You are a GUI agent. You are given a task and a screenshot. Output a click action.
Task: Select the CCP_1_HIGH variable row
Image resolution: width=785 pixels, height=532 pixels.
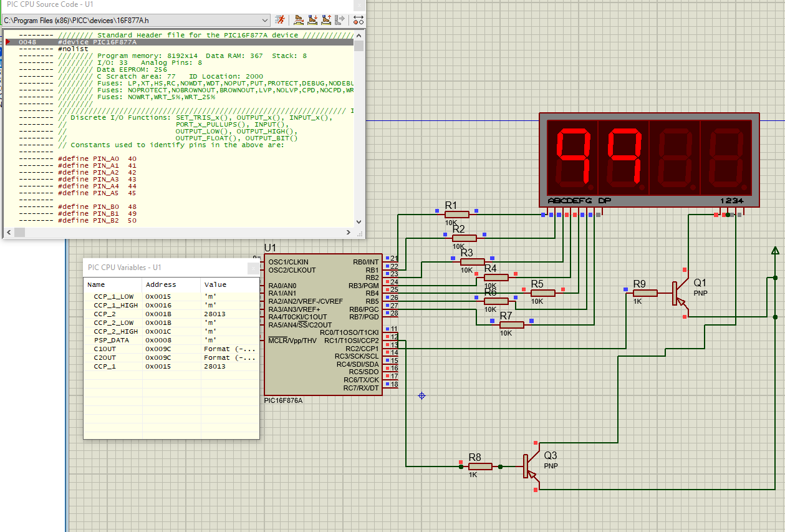point(171,305)
